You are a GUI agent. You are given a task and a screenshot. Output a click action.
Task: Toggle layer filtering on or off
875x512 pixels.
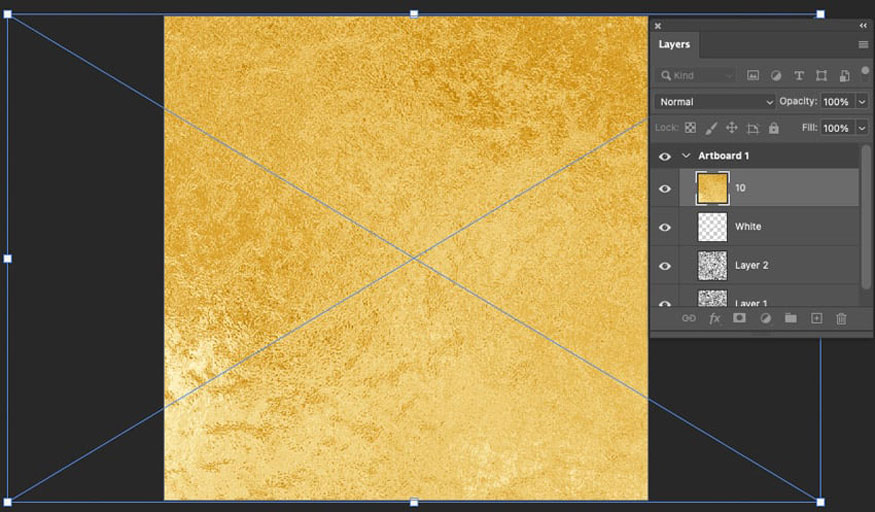(865, 71)
